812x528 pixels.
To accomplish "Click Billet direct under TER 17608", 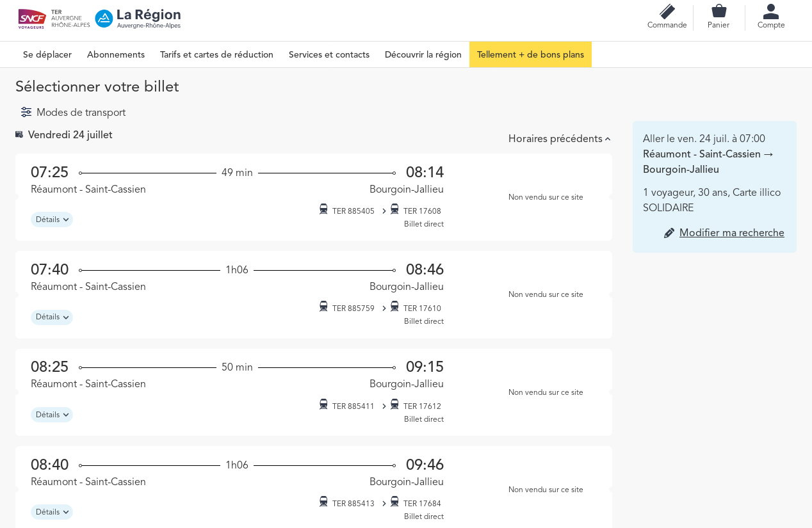I will pos(424,224).
